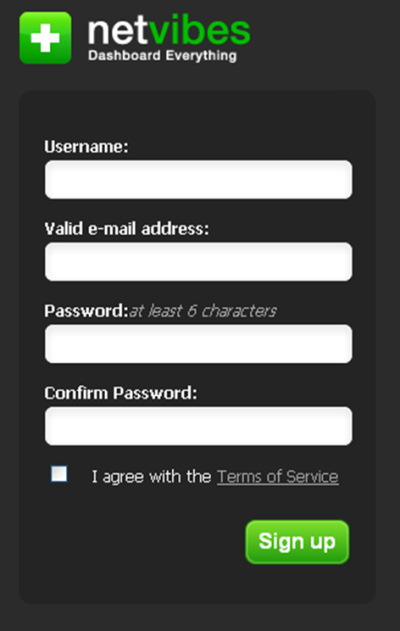This screenshot has height=631, width=400.
Task: Click the green 'vibes' part of wordmark
Action: pyautogui.click(x=200, y=29)
